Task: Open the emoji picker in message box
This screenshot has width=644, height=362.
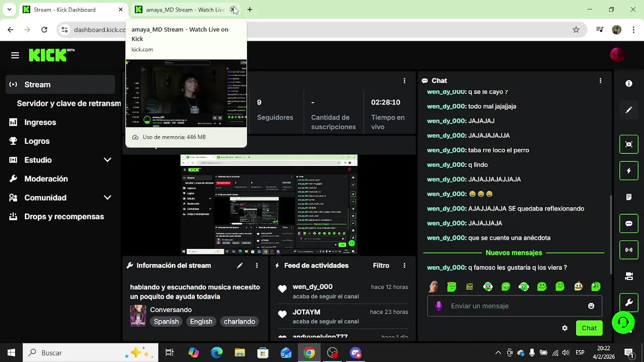Action: (x=591, y=306)
